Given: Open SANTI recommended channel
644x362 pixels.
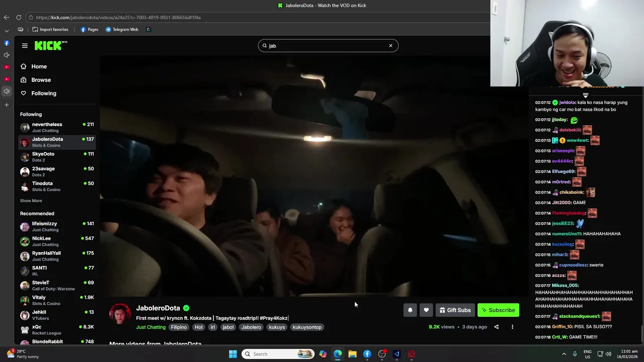Looking at the screenshot, I should click(57, 270).
